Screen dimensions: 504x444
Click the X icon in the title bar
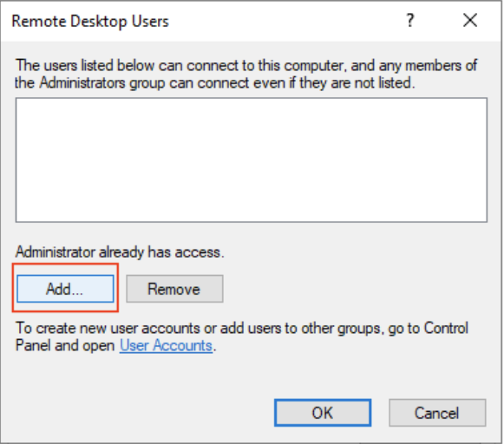[470, 21]
